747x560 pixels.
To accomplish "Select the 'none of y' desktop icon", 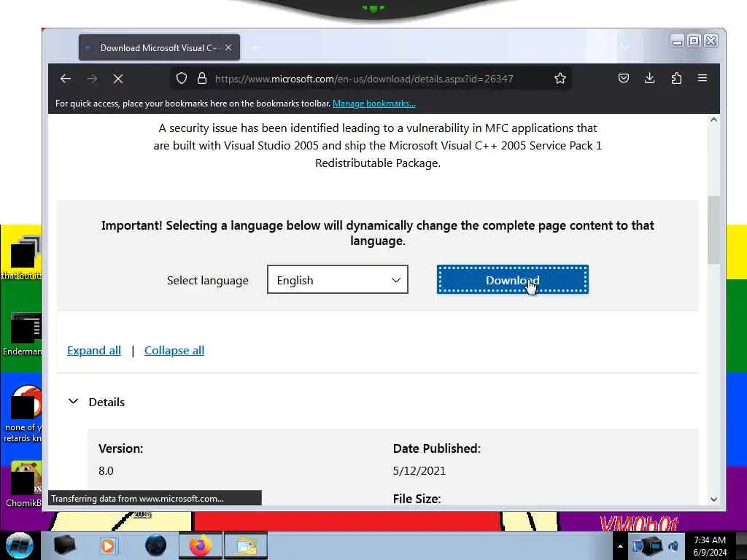I will pos(23,414).
